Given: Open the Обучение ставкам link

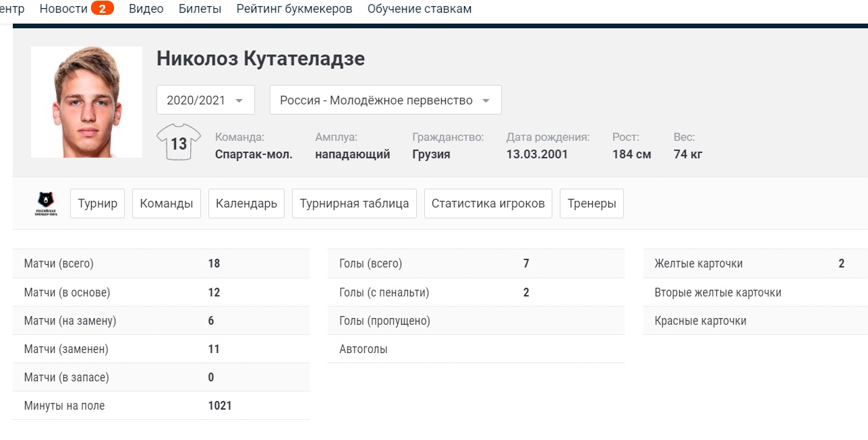Looking at the screenshot, I should [x=419, y=9].
